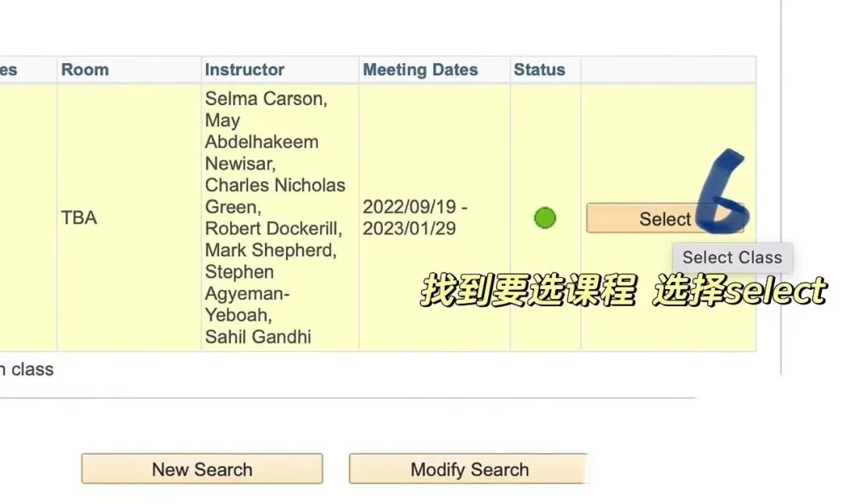Click the TBA room cell
The width and height of the screenshot is (842, 504).
(x=80, y=218)
